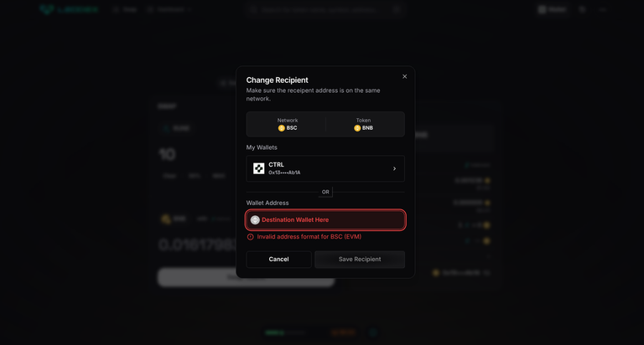Open the Token BNB selector
This screenshot has width=644, height=345.
tap(363, 124)
